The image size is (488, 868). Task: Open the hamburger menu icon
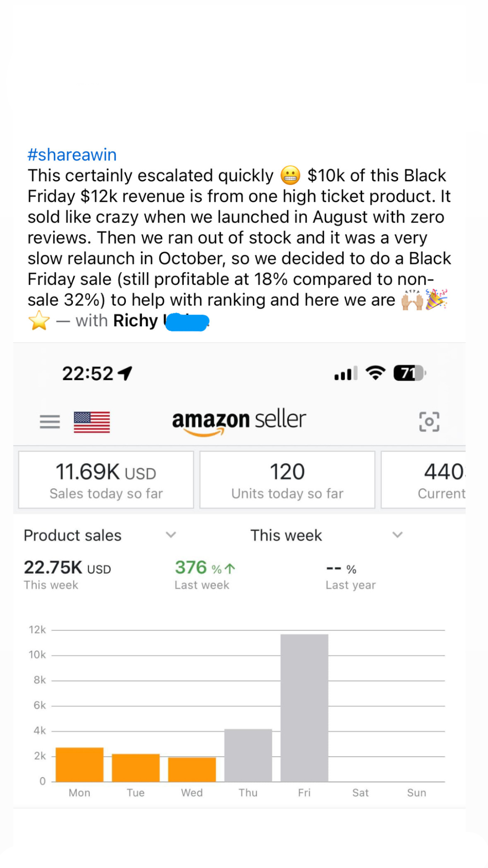50,422
